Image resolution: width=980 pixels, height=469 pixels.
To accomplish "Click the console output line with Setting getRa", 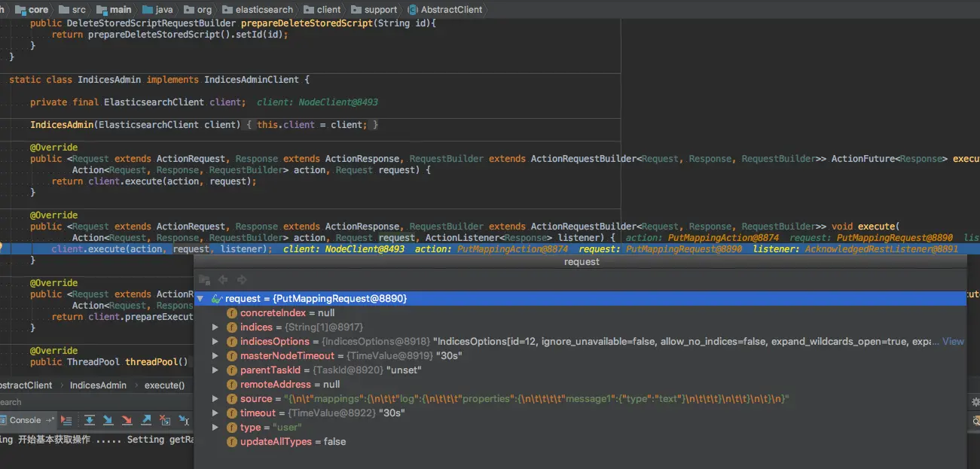I will [96, 440].
